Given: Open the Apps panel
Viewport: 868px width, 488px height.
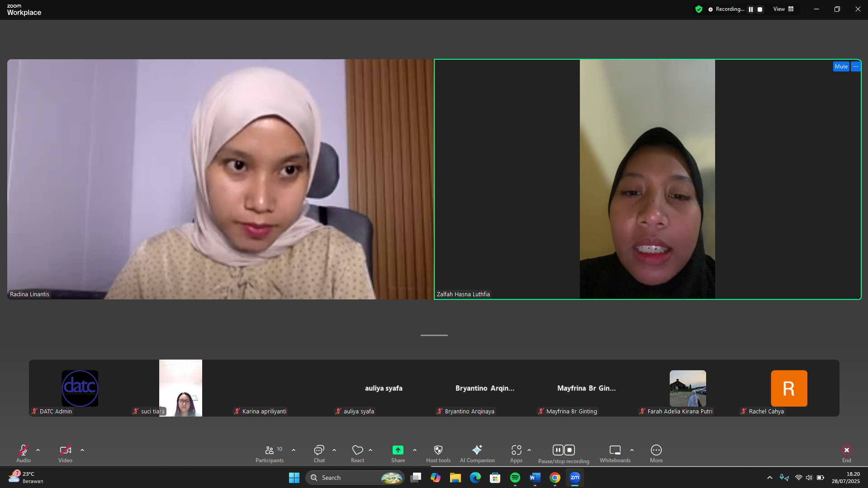Looking at the screenshot, I should click(516, 454).
